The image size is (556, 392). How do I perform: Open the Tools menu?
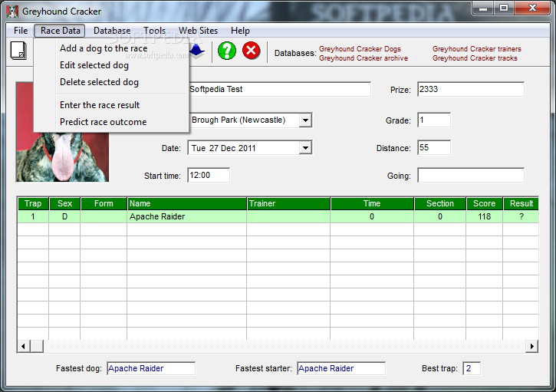click(x=154, y=31)
